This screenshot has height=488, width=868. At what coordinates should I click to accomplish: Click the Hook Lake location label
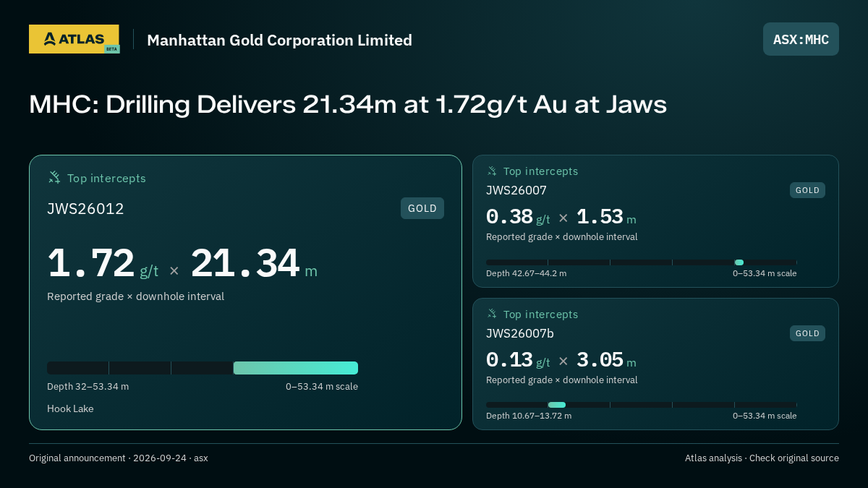tap(70, 408)
